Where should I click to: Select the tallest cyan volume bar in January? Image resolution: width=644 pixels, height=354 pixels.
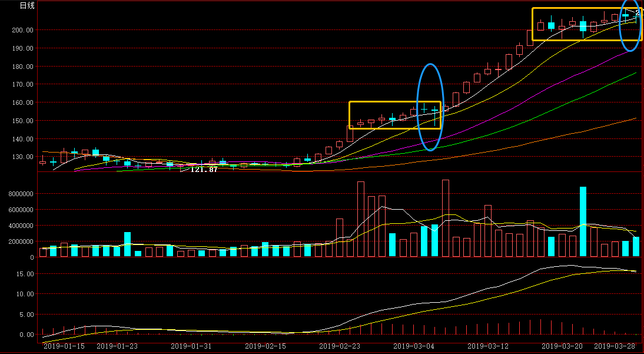pyautogui.click(x=127, y=244)
